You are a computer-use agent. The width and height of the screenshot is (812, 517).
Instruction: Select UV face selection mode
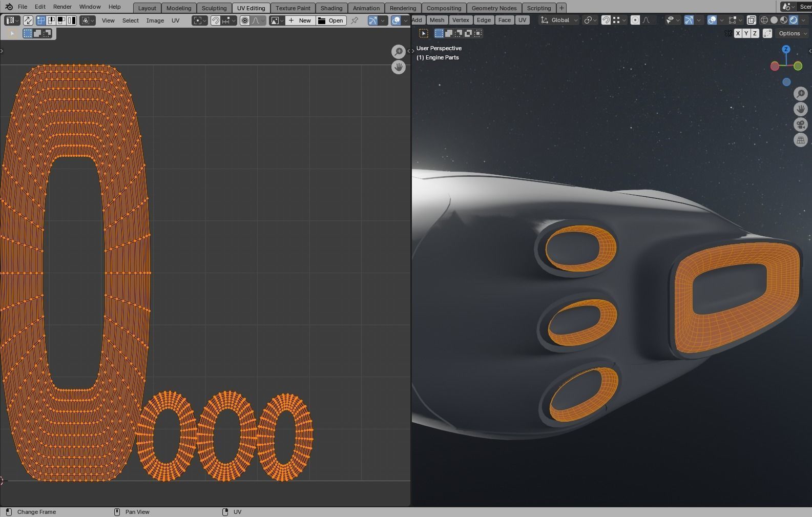click(61, 20)
